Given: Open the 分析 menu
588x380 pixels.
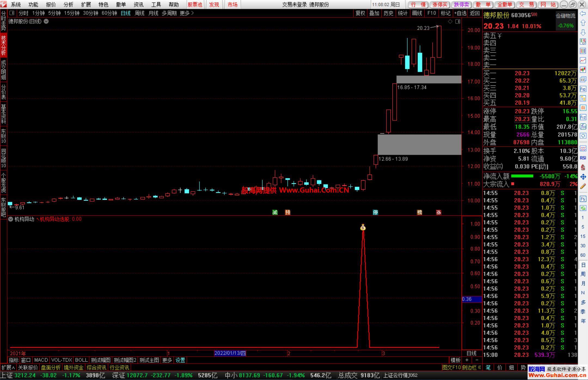Looking at the screenshot, I should click(x=68, y=5).
